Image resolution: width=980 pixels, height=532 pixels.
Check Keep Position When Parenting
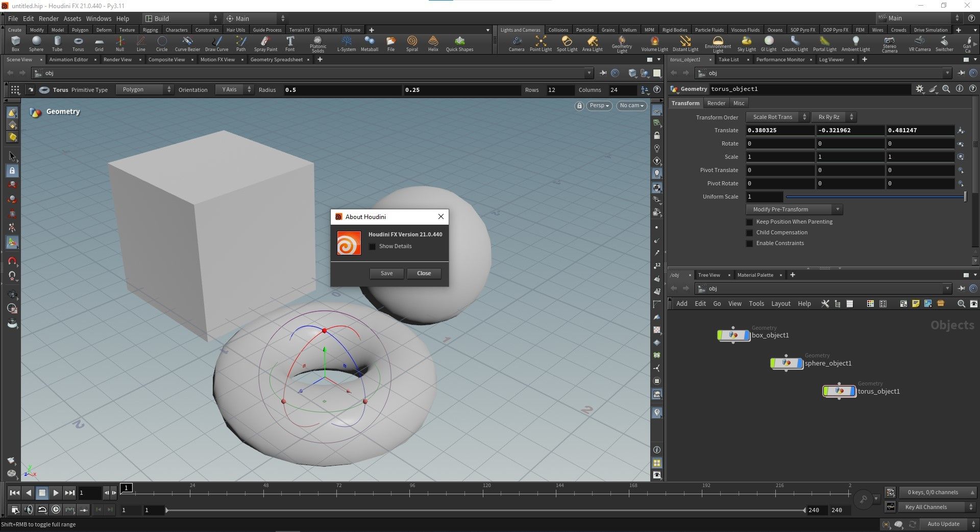pos(749,222)
